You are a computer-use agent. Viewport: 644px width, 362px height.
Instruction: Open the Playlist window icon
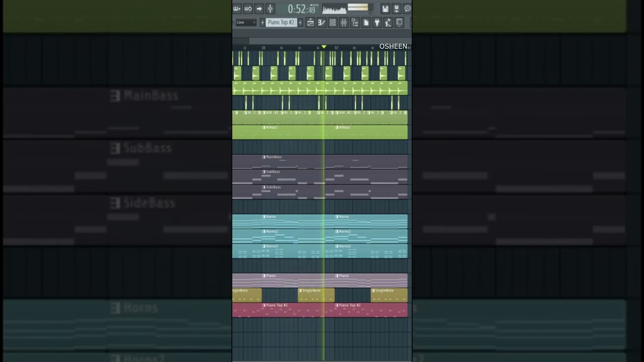click(x=310, y=23)
